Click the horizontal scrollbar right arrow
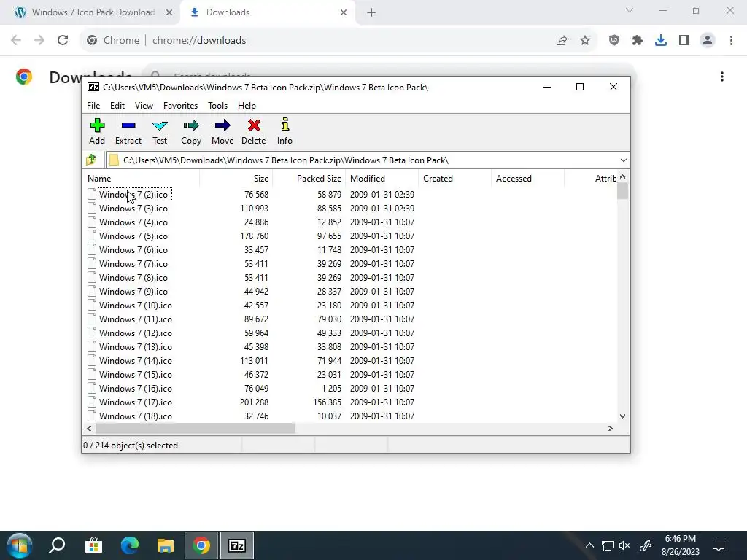Image resolution: width=747 pixels, height=560 pixels. pos(611,429)
